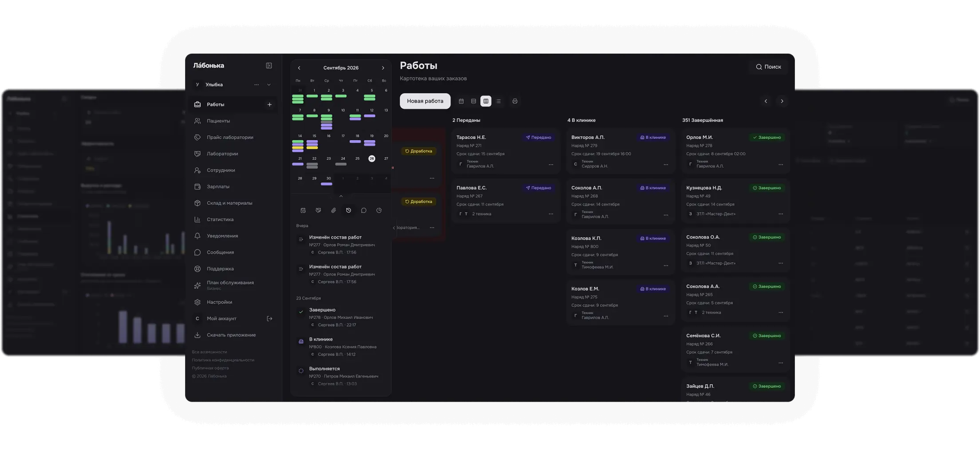
Task: Open the calendar-clock schedule tab icon
Action: pyautogui.click(x=303, y=210)
